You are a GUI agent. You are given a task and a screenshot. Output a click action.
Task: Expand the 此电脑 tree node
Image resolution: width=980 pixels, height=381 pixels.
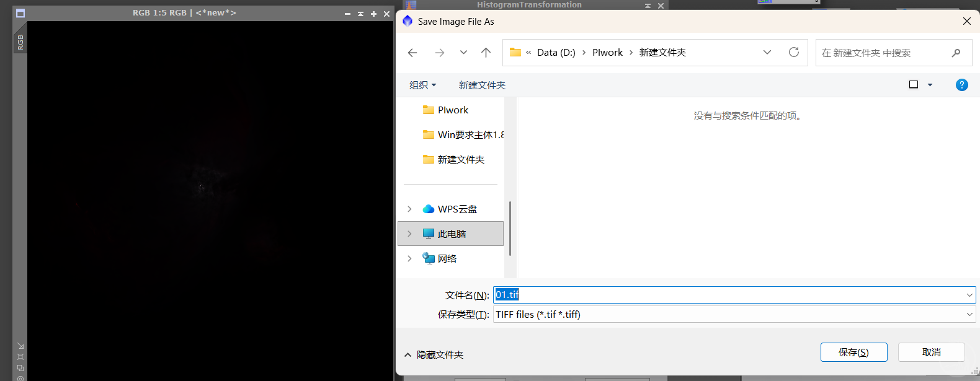point(409,234)
